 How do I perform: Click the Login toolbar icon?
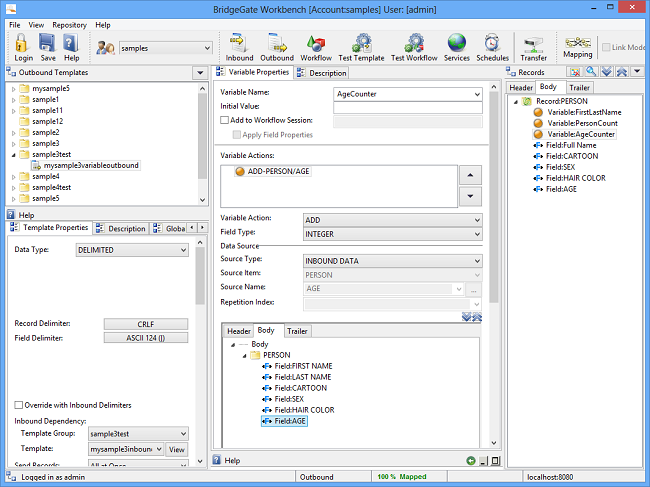tap(23, 47)
